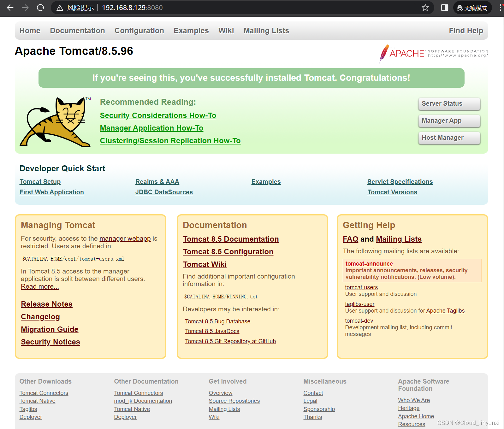Open the tomcat-dev mailing list link

click(359, 321)
